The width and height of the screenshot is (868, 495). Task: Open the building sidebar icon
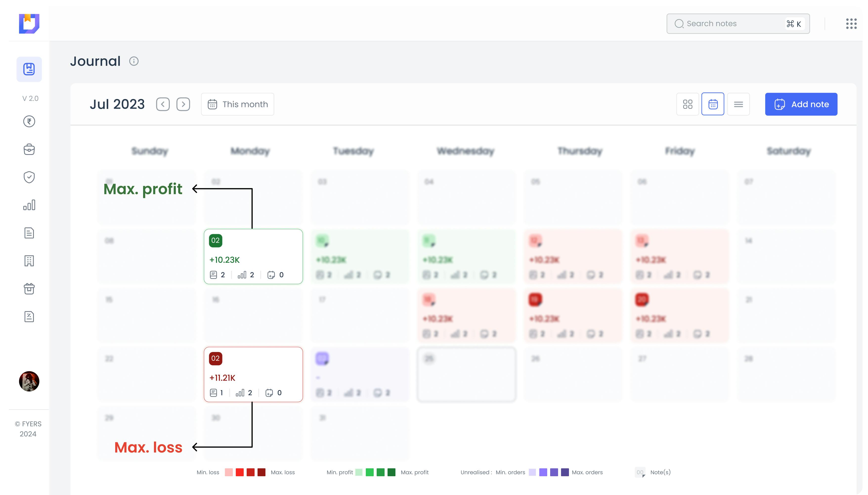[29, 261]
